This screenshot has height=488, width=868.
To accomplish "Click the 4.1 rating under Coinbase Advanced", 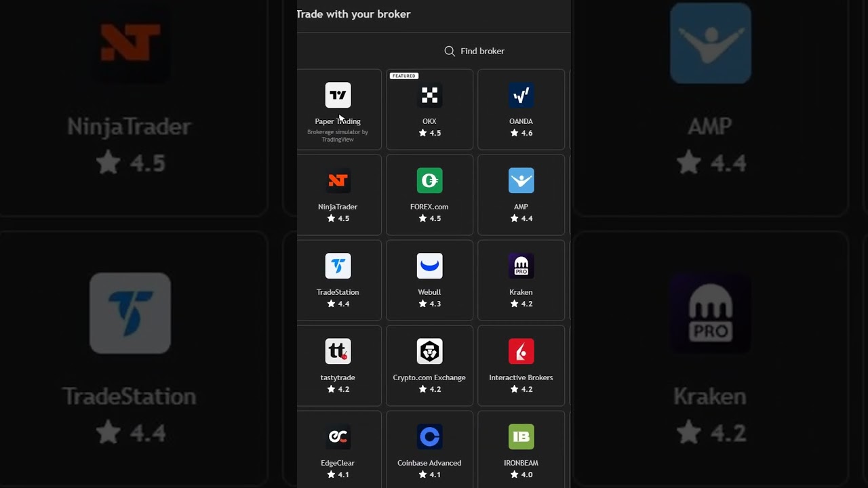I will click(429, 475).
